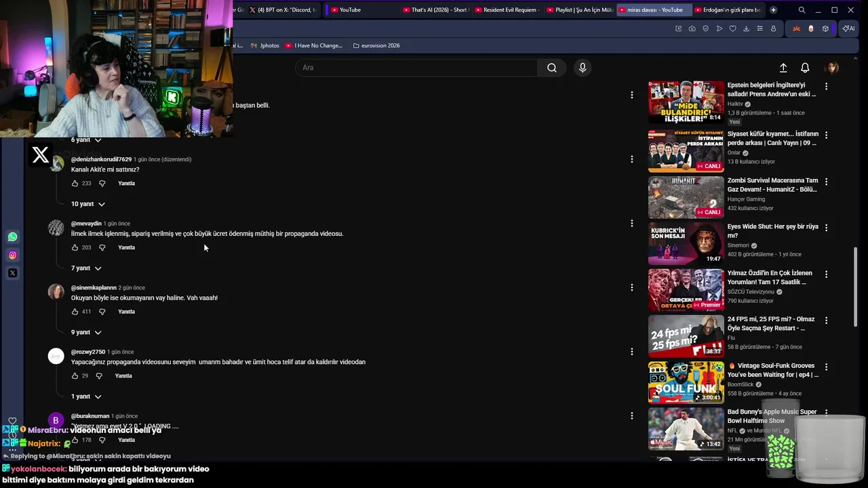The width and height of the screenshot is (868, 488).
Task: Open the Soul Funk video thumbnail
Action: click(x=686, y=382)
